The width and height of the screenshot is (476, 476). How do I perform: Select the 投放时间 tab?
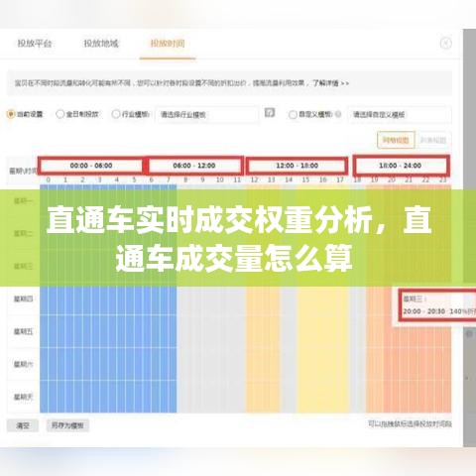[168, 44]
